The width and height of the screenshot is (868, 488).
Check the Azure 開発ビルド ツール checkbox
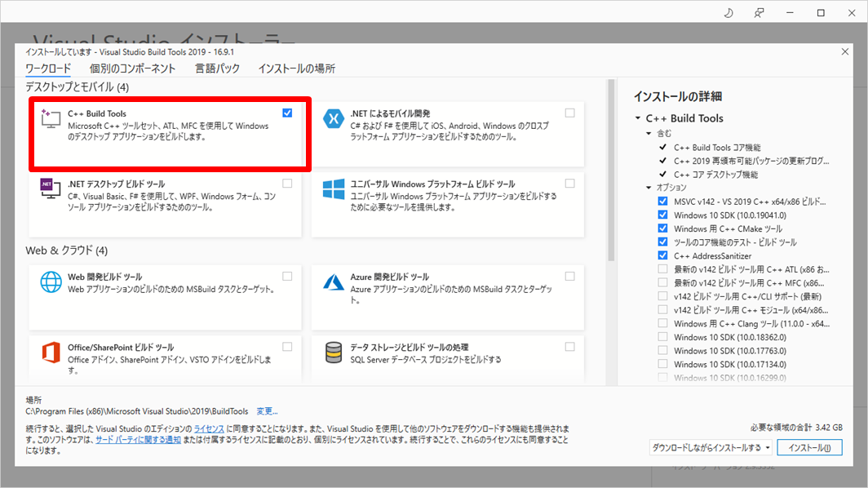click(569, 277)
